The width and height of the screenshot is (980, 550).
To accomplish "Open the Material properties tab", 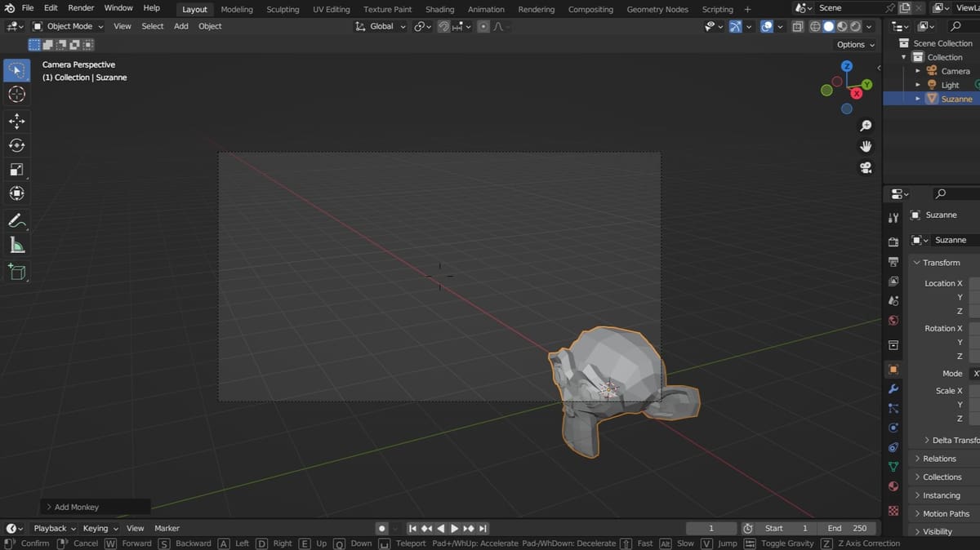I will pos(893,486).
